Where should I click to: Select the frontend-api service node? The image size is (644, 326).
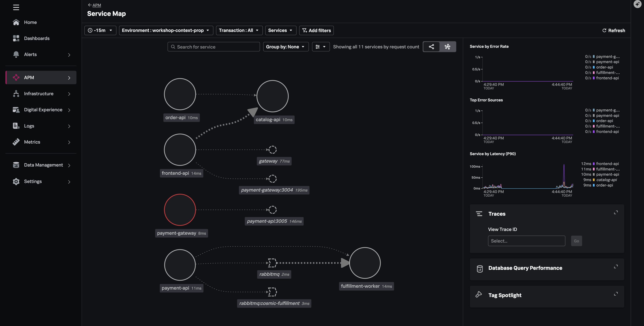pos(180,150)
